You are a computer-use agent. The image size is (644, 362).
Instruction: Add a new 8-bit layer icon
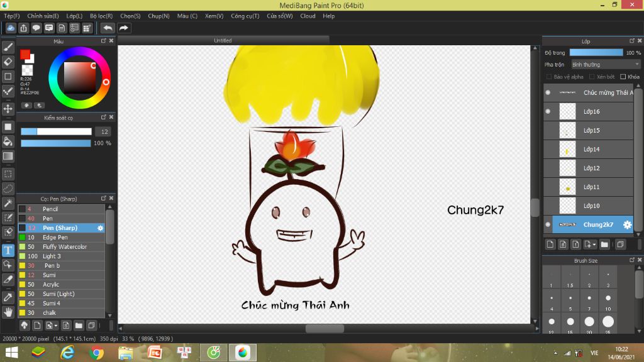563,244
